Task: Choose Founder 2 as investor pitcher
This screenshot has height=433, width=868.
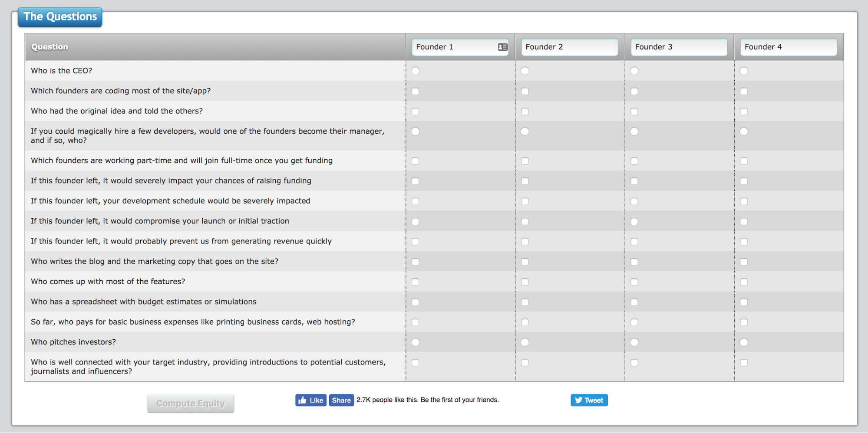Action: (x=525, y=342)
